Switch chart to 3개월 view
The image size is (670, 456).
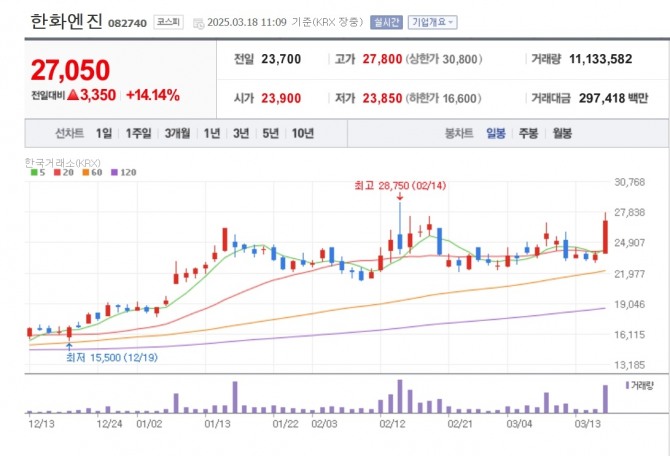point(177,133)
